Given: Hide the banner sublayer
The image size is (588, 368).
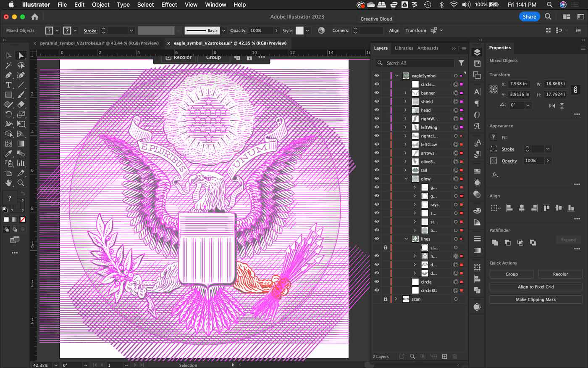Looking at the screenshot, I should [377, 93].
